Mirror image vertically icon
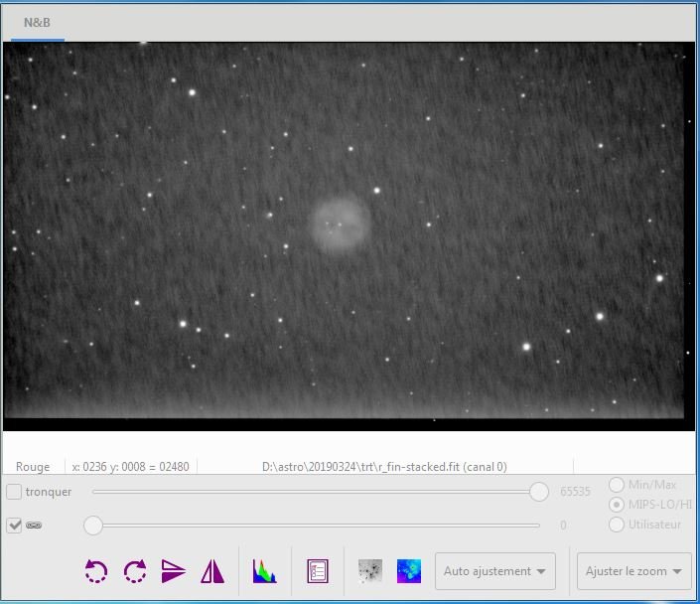This screenshot has height=604, width=700. (x=173, y=571)
